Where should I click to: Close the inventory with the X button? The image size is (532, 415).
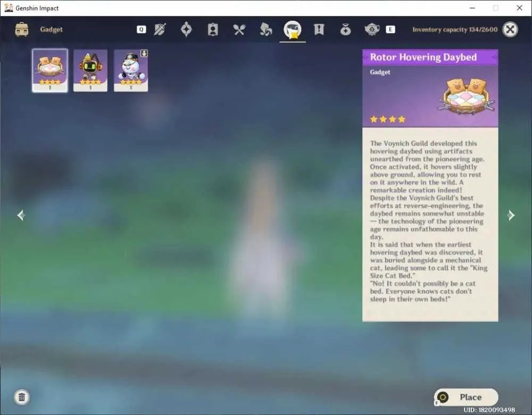[x=510, y=29]
